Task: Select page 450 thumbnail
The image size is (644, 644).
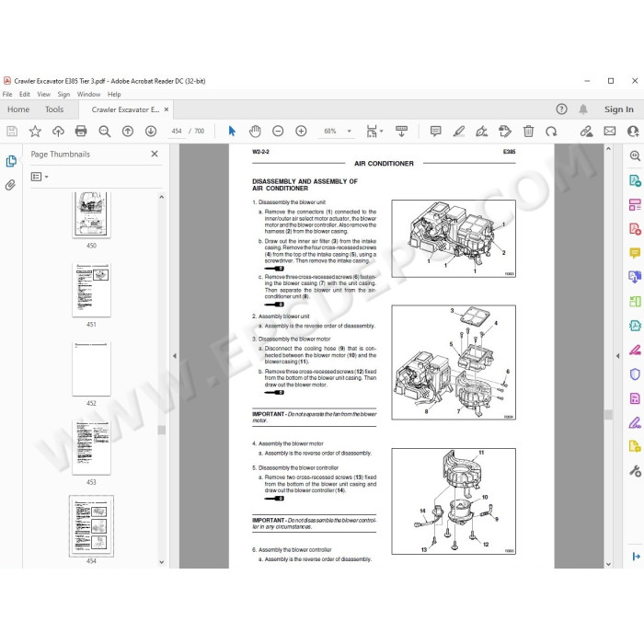Action: tap(92, 214)
